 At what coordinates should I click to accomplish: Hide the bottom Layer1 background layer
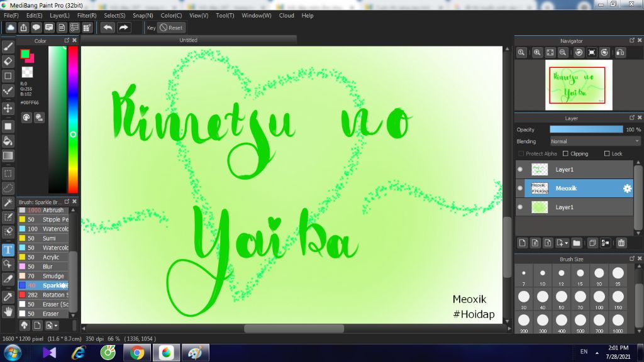(520, 207)
